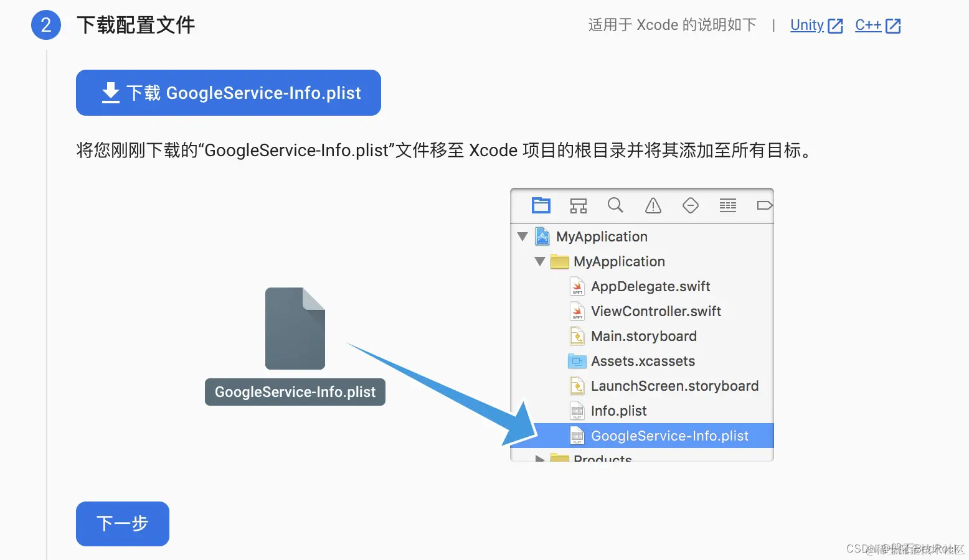Click the gray plist document file icon
The height and width of the screenshot is (560, 969).
click(295, 329)
